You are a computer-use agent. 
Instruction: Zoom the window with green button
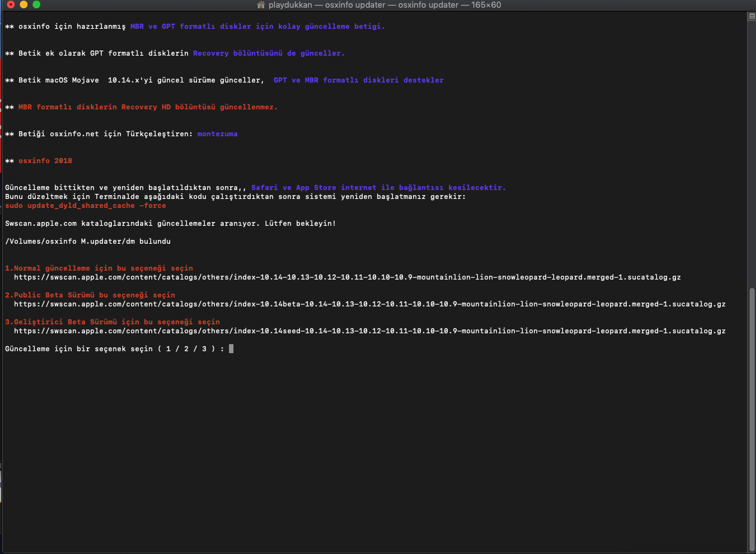click(36, 4)
